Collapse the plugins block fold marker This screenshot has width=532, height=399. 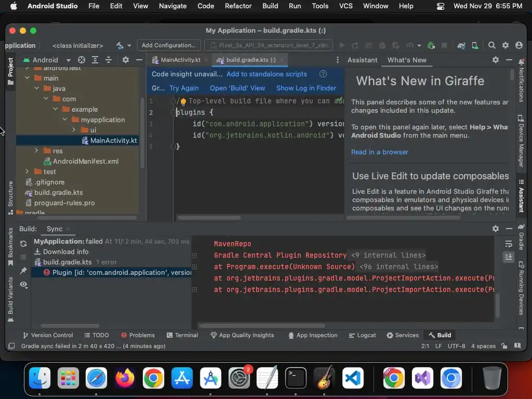pos(172,112)
